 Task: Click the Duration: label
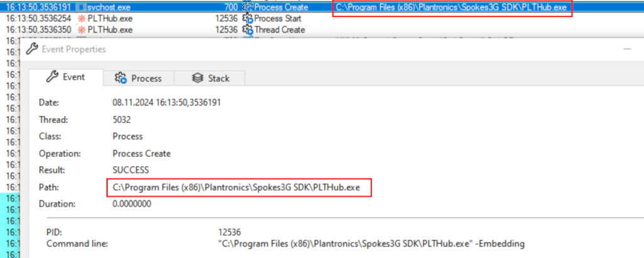point(56,204)
